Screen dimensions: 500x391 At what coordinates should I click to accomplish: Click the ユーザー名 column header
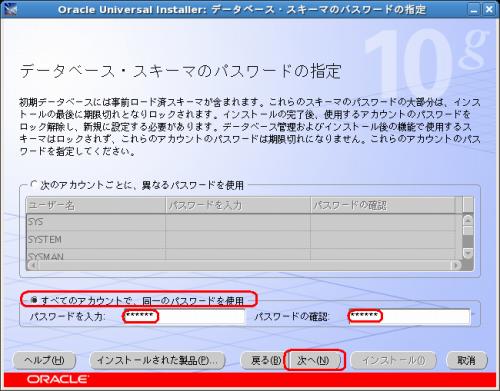point(96,205)
